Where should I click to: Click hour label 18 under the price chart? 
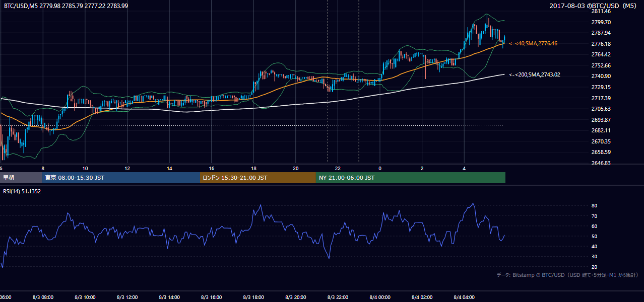(253, 168)
